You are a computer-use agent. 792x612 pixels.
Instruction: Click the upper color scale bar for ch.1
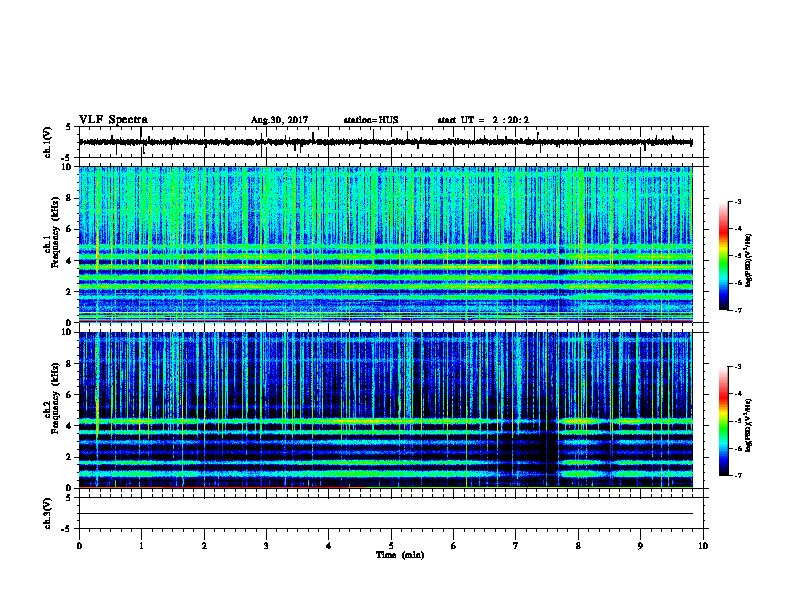click(x=724, y=256)
